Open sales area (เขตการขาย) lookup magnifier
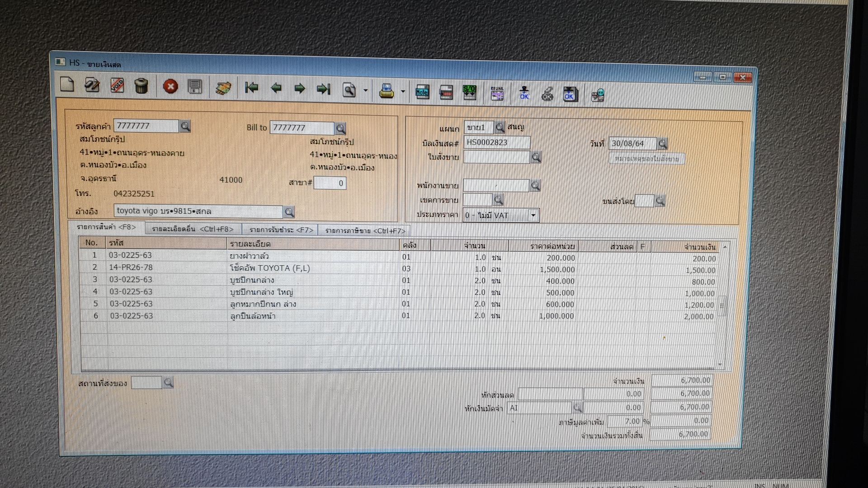The height and width of the screenshot is (488, 868). click(498, 200)
